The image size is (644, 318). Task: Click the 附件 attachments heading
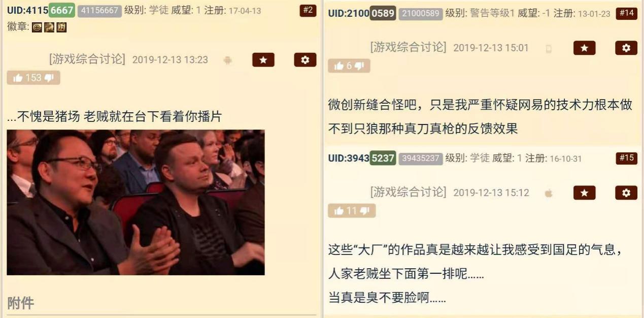(21, 303)
